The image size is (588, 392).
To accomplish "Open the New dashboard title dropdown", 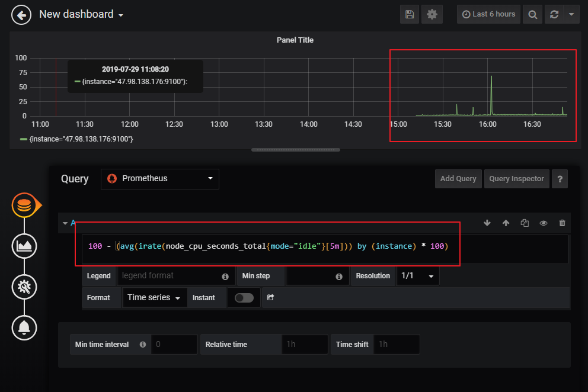I will [x=81, y=14].
